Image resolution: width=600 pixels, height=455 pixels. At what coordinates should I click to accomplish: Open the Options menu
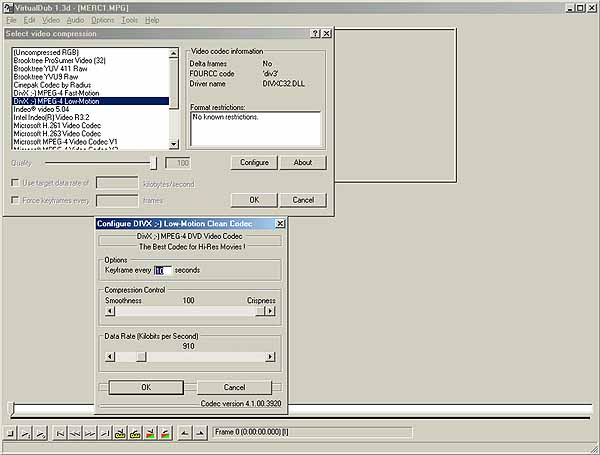pyautogui.click(x=103, y=20)
